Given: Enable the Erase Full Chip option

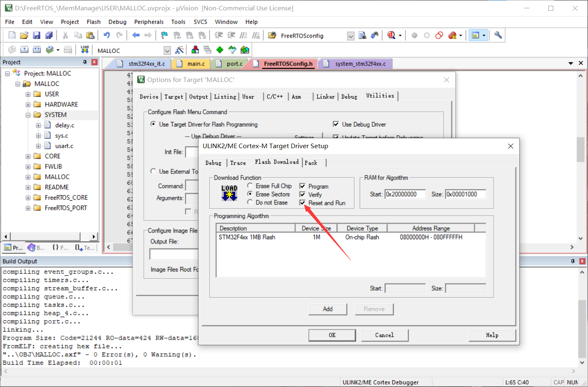Looking at the screenshot, I should pyautogui.click(x=249, y=185).
